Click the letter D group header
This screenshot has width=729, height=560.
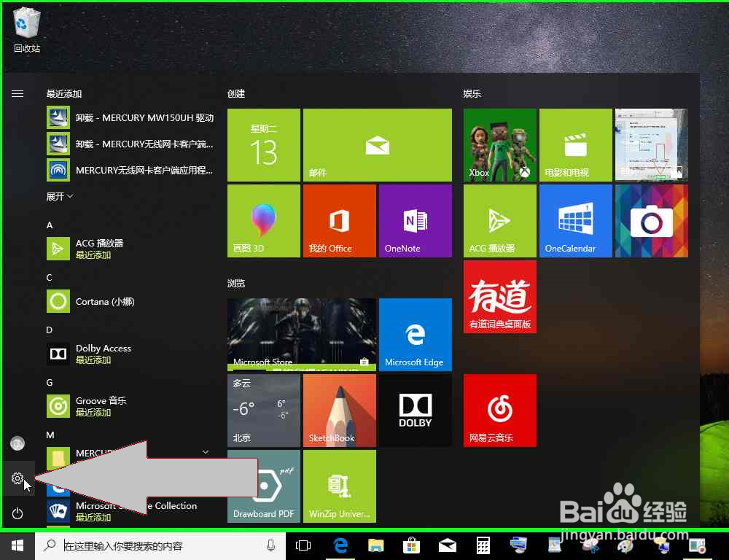50,330
